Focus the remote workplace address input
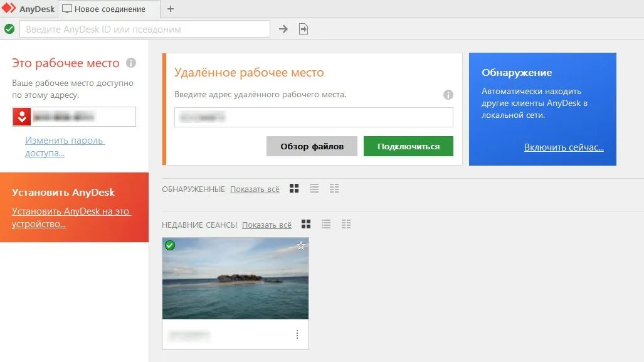This screenshot has height=362, width=644. click(x=314, y=117)
